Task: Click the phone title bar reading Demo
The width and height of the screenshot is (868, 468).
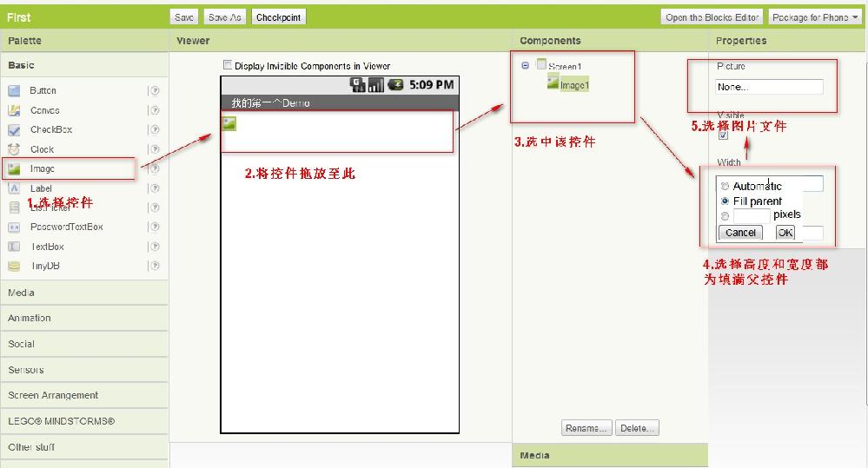Action: click(340, 103)
